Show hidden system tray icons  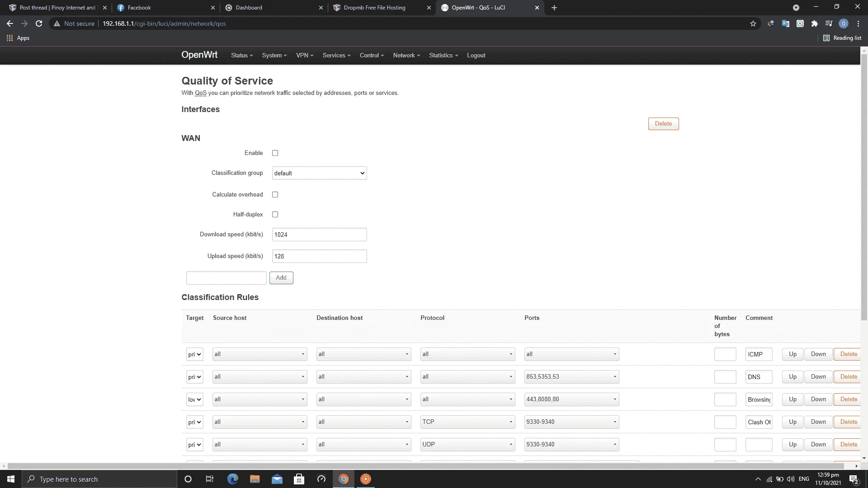point(758,479)
